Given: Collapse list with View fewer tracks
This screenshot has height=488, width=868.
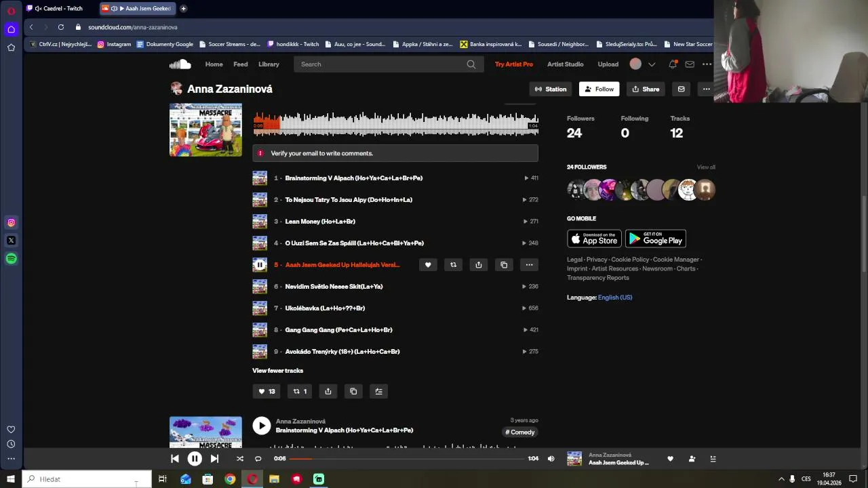Looking at the screenshot, I should [277, 371].
